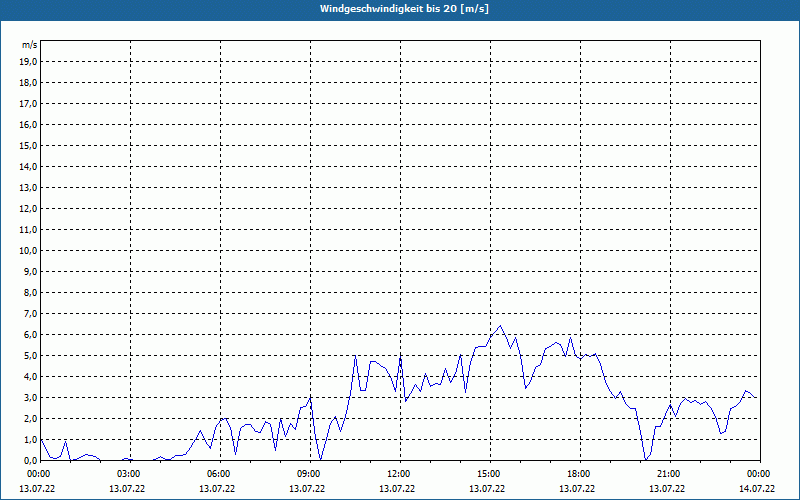800x500 pixels.
Task: Click the "9,0" y-axis label
Action: [30, 271]
